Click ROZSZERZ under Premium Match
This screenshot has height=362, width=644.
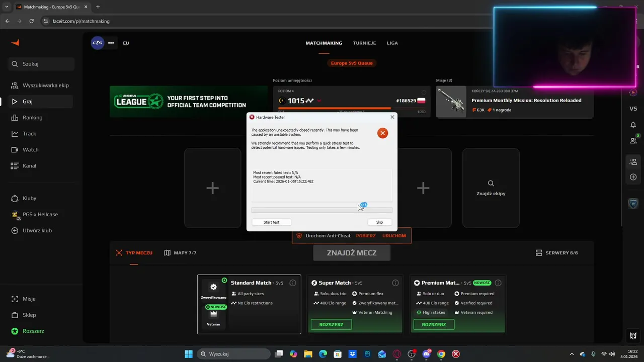click(434, 324)
